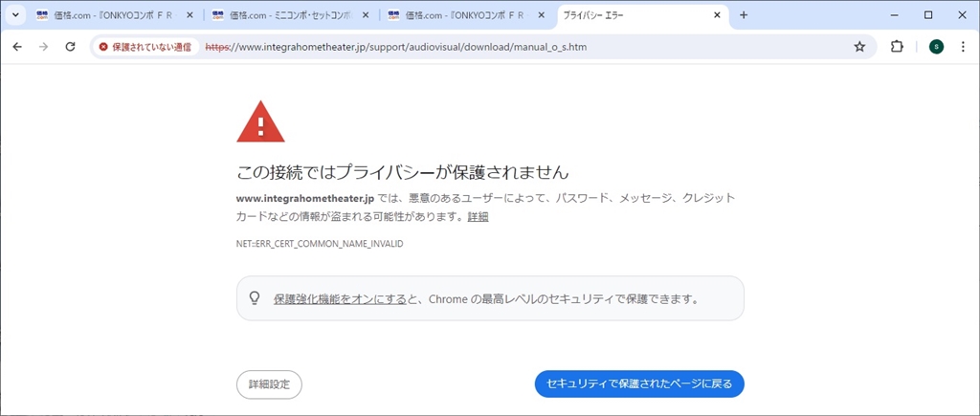Open the Extensions puzzle icon
The image size is (980, 416).
point(897,47)
